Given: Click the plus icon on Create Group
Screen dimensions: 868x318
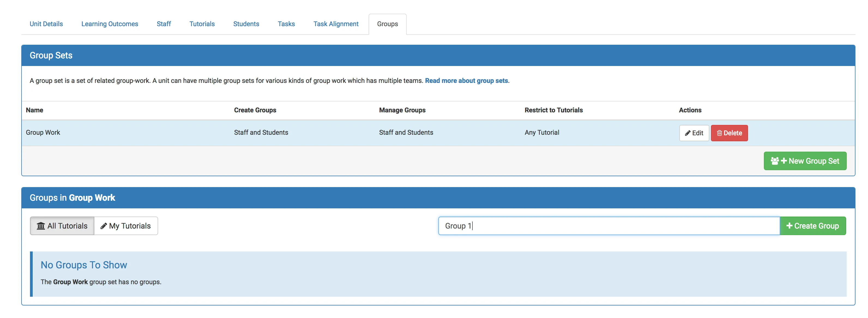Looking at the screenshot, I should [789, 226].
